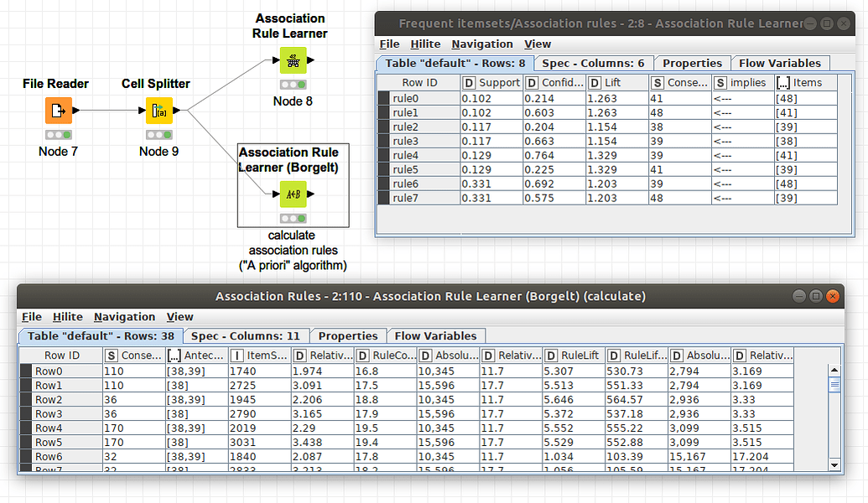Image resolution: width=868 pixels, height=503 pixels.
Task: Sort by the Lift column header
Action: click(616, 83)
